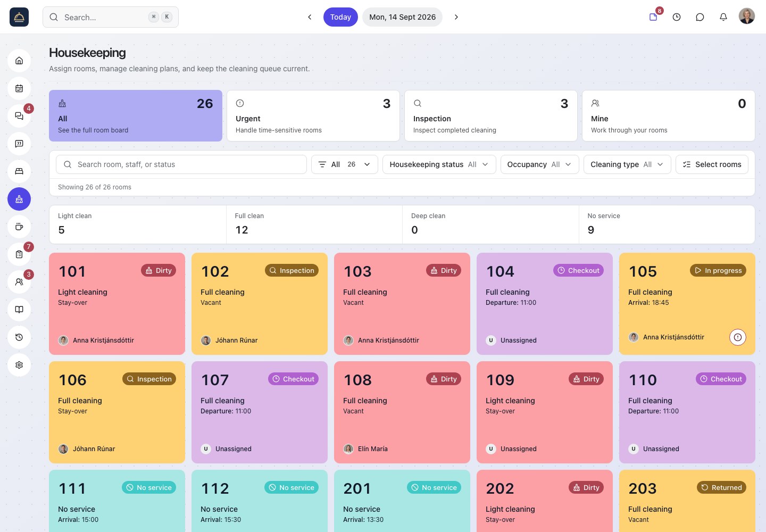Click the Dirty badge on room 109
This screenshot has height=532, width=766.
point(586,379)
